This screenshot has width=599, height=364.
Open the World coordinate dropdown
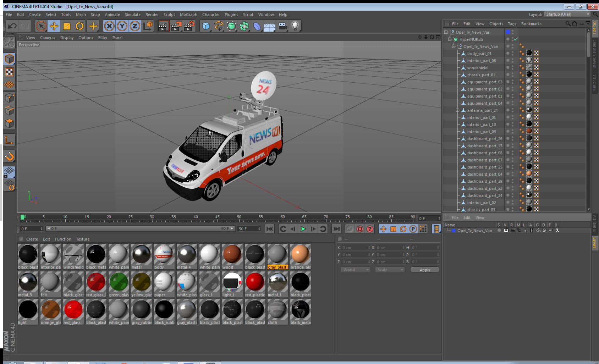356,270
